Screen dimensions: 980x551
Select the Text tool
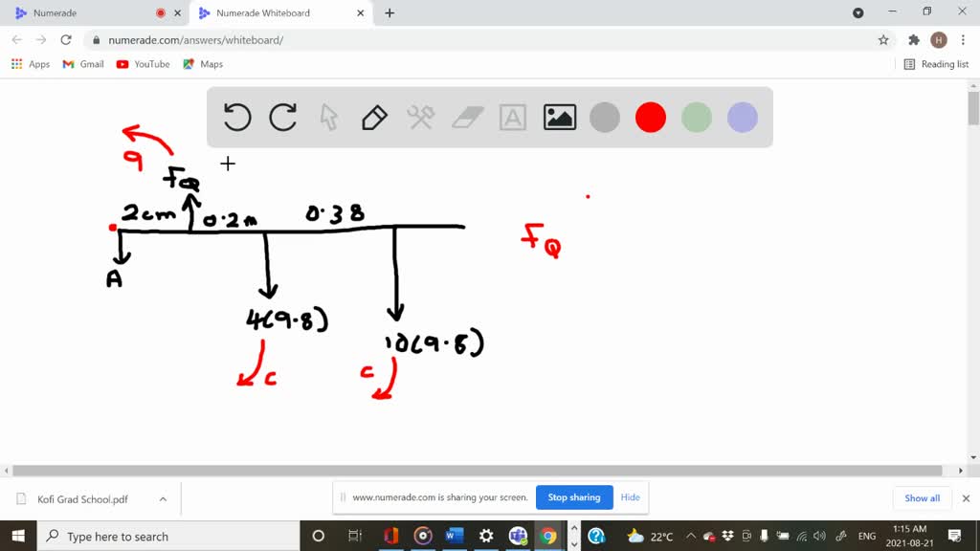pyautogui.click(x=512, y=117)
